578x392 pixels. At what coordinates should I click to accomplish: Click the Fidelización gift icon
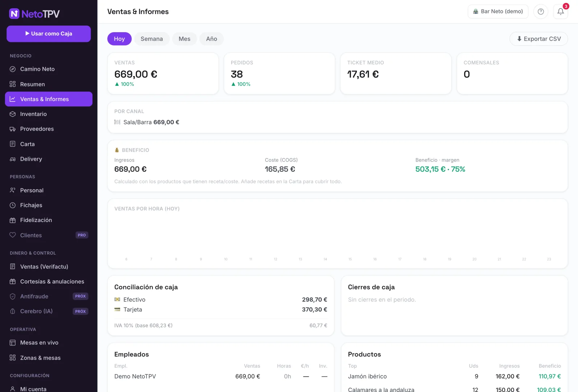pyautogui.click(x=13, y=220)
